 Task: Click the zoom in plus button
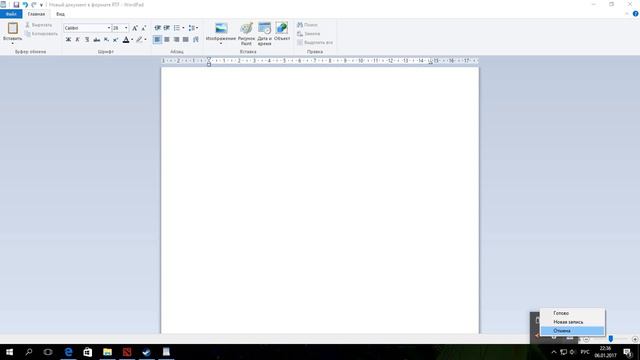pos(635,339)
